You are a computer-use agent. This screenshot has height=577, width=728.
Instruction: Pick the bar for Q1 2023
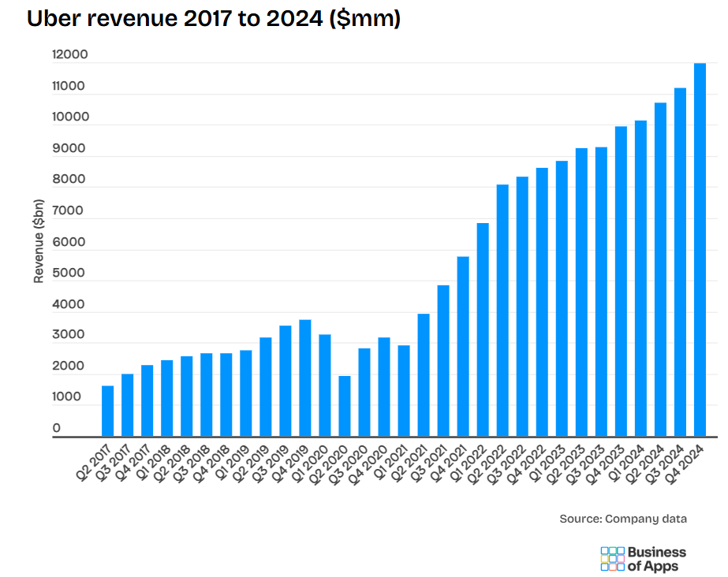point(562,299)
